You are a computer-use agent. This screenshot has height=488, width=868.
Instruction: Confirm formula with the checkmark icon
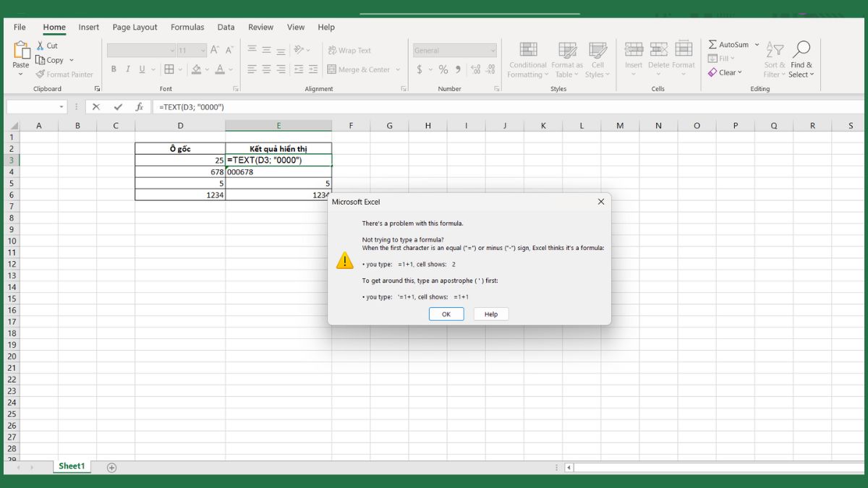(118, 107)
